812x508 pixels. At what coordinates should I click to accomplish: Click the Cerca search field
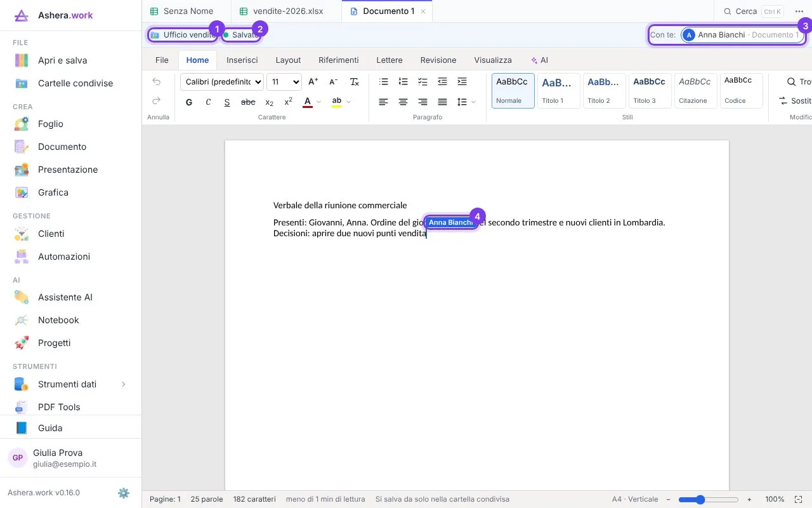coord(754,11)
